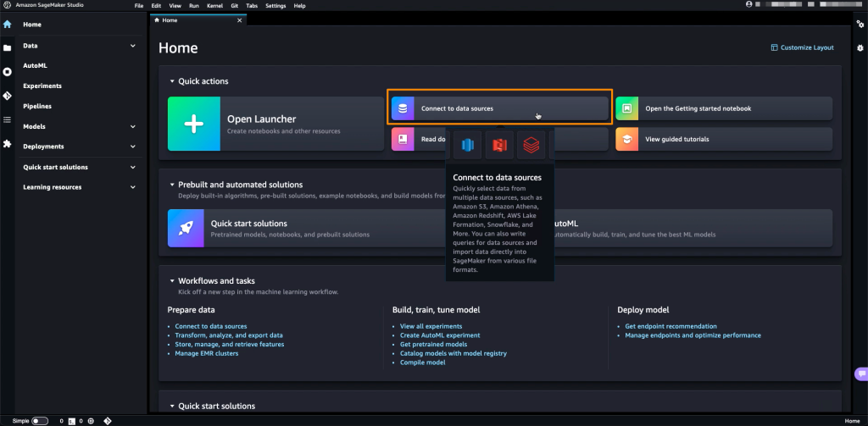Open the File Browser folder icon
The width and height of the screenshot is (868, 426).
[x=7, y=48]
